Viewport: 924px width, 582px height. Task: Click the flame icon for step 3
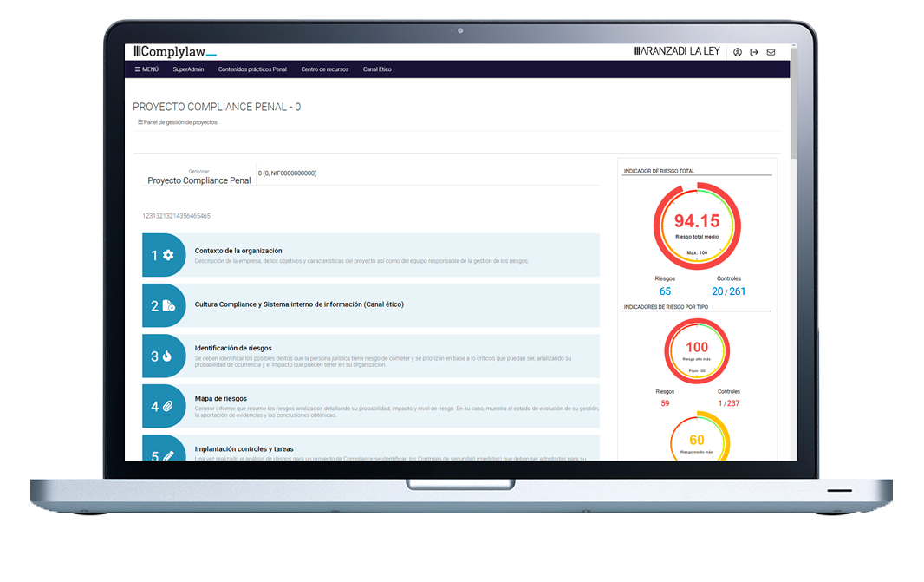point(167,356)
